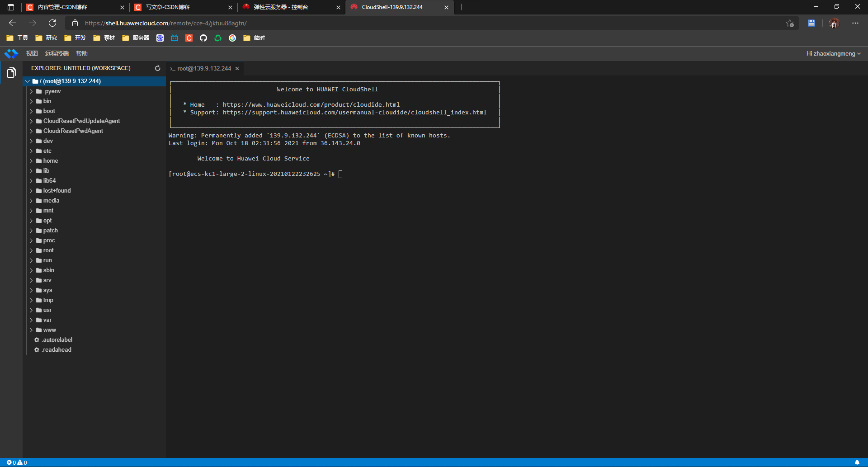Image resolution: width=868 pixels, height=467 pixels.
Task: Reload the page with browser refresh
Action: click(52, 23)
